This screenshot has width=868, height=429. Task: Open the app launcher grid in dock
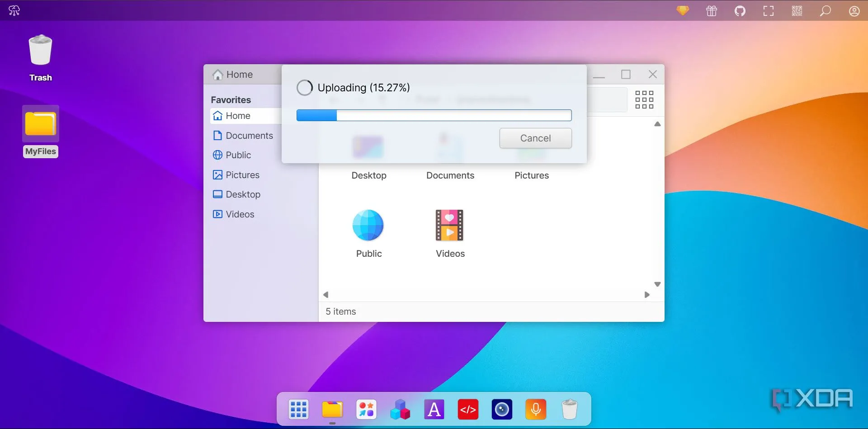point(298,410)
